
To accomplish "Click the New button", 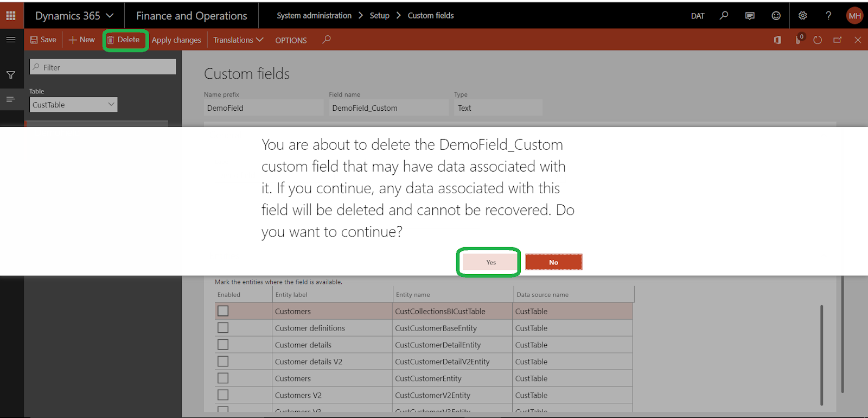I will [x=82, y=40].
